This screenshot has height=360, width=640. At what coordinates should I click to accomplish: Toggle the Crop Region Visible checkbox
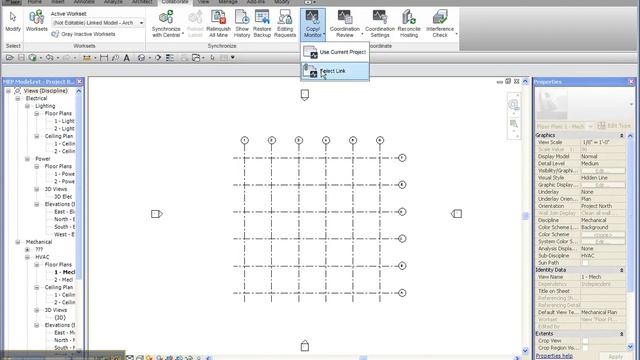click(x=585, y=348)
